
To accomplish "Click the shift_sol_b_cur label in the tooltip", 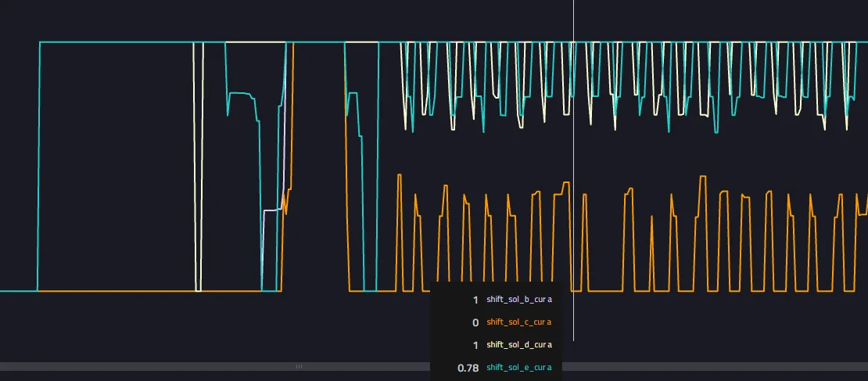I will pyautogui.click(x=518, y=300).
